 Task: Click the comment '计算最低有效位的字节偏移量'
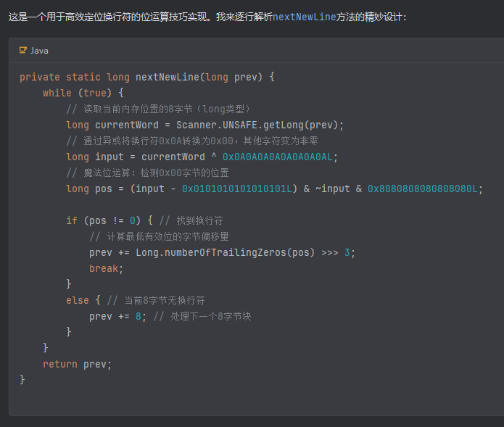168,236
